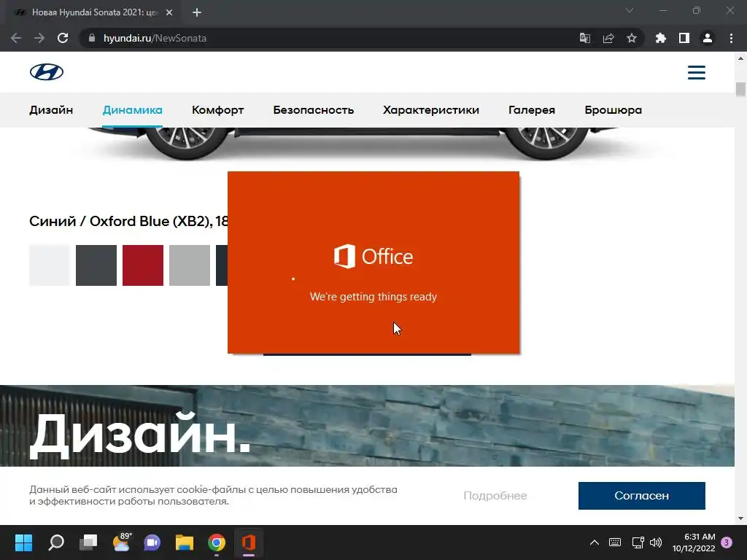
Task: Choose the red car color swatch
Action: click(x=143, y=265)
